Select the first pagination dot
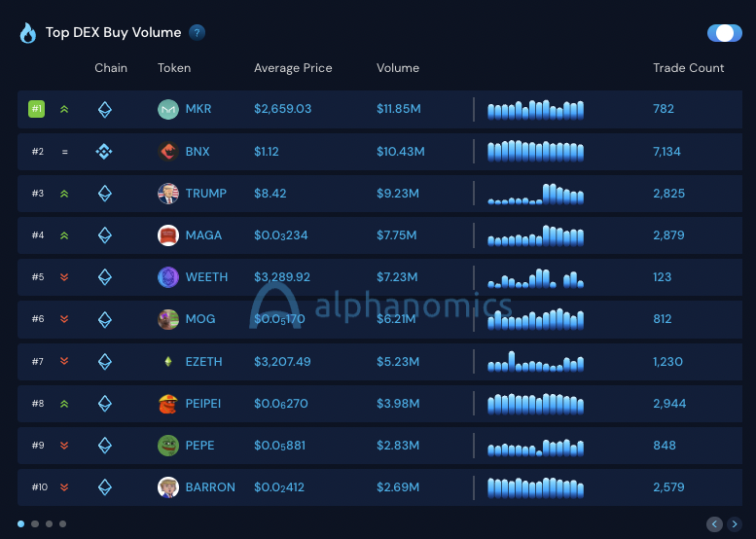The width and height of the screenshot is (756, 539). 20,523
